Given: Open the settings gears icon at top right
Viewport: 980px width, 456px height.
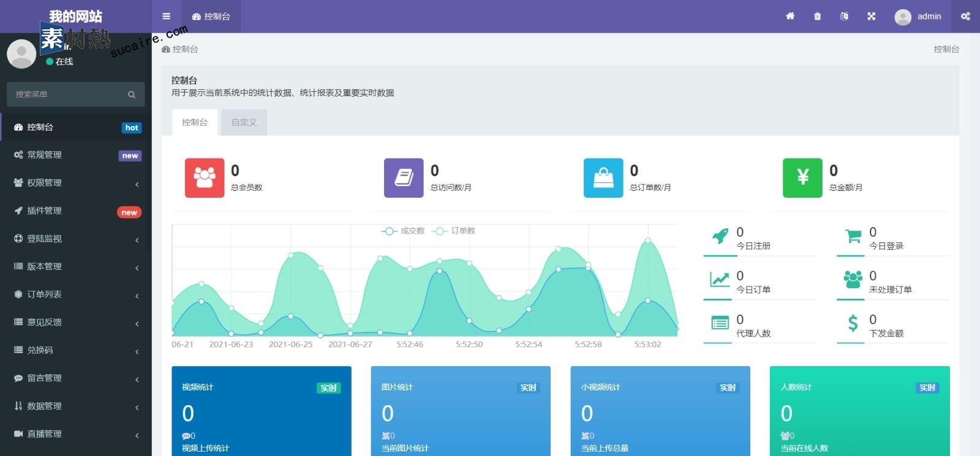Looking at the screenshot, I should tap(965, 17).
